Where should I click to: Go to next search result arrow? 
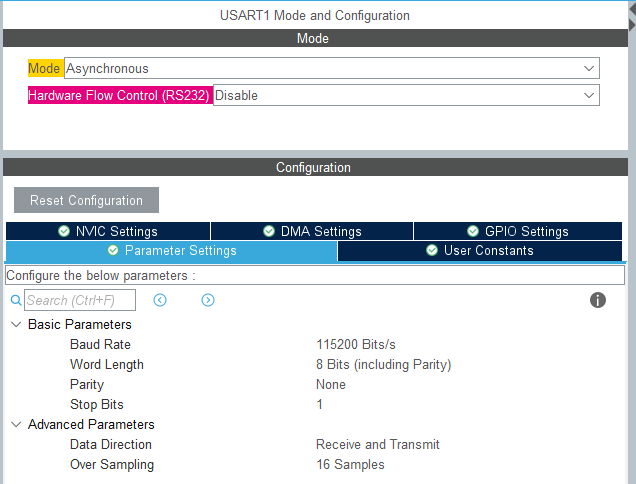click(208, 300)
